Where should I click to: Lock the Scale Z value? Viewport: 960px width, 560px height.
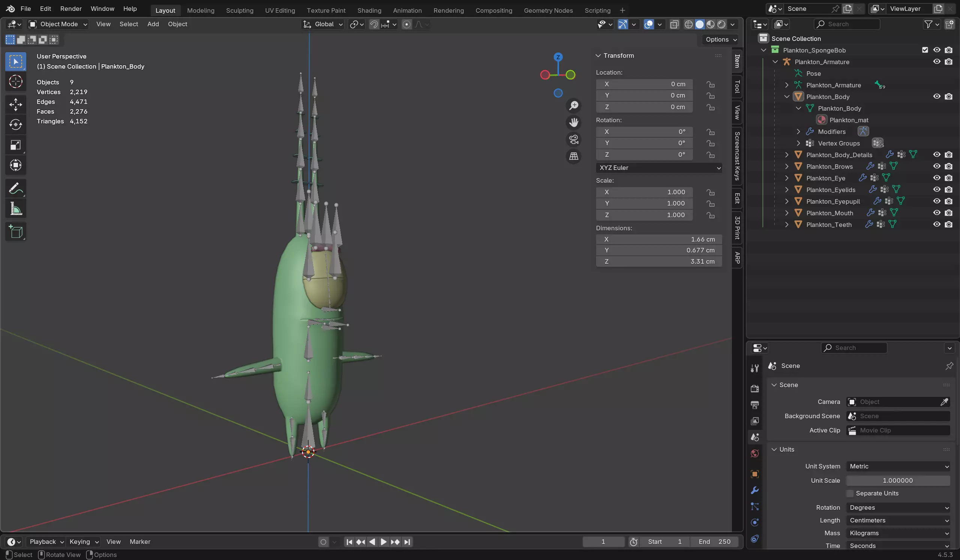(x=710, y=215)
